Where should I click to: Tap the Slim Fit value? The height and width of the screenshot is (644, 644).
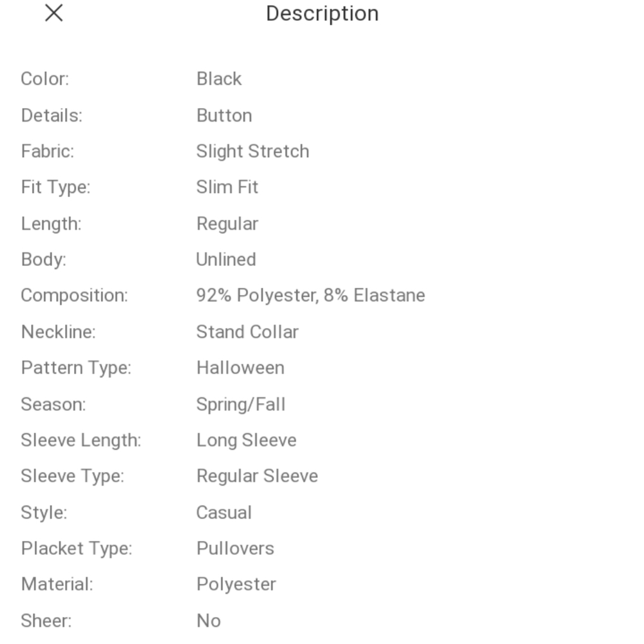227,187
